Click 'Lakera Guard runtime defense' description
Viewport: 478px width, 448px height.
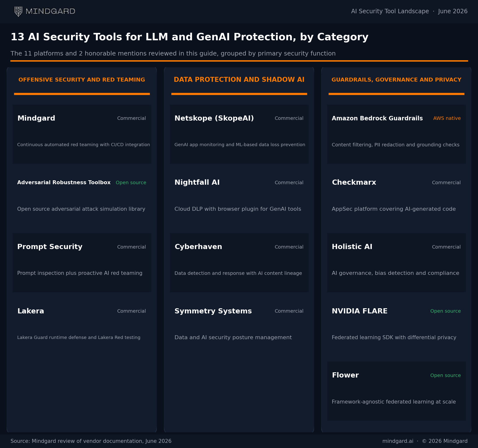79,337
